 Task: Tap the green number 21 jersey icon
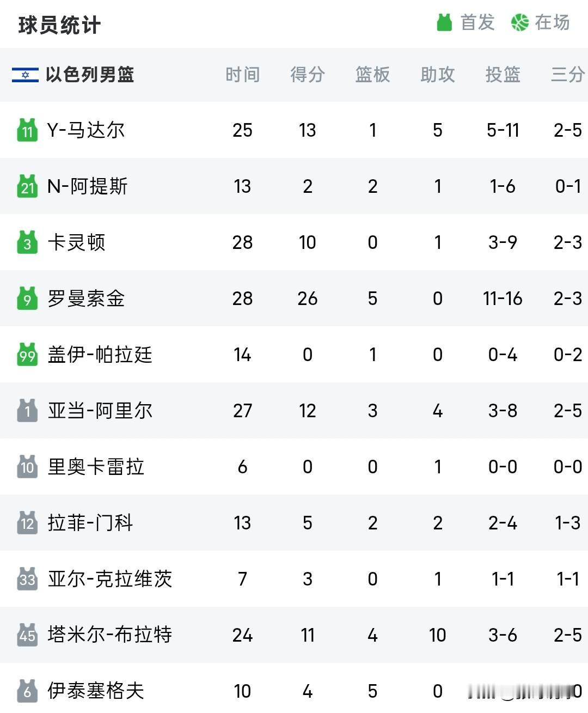[x=27, y=186]
